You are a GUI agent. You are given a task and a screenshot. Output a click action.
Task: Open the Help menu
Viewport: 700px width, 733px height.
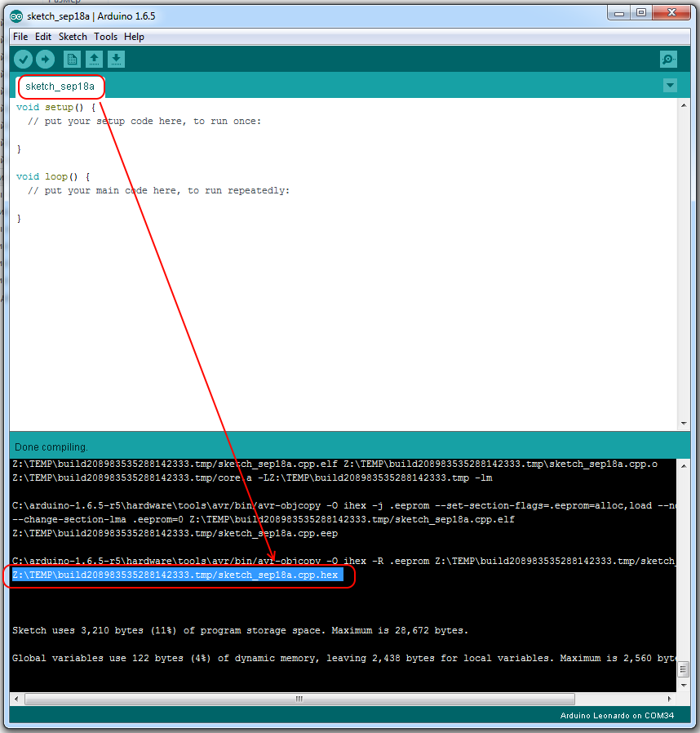(134, 37)
